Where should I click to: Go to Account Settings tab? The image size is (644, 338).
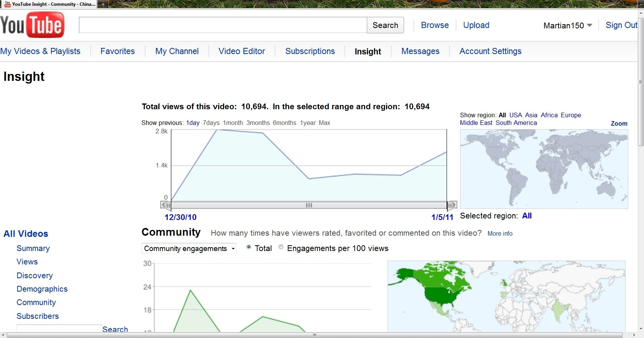click(x=491, y=51)
